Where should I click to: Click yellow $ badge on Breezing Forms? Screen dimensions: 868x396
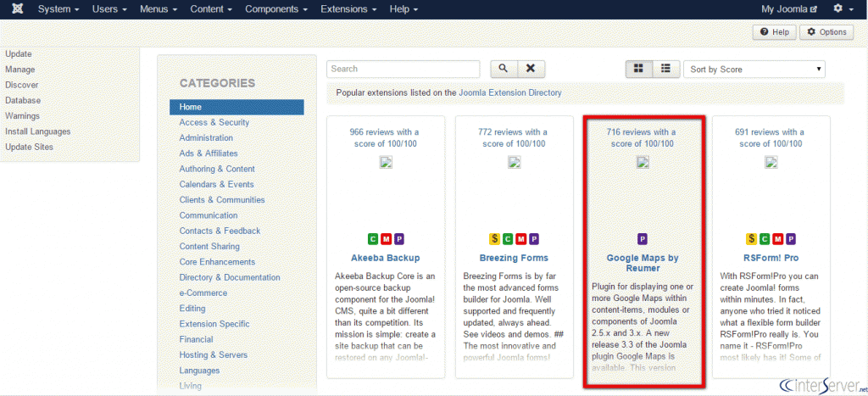[x=494, y=239]
